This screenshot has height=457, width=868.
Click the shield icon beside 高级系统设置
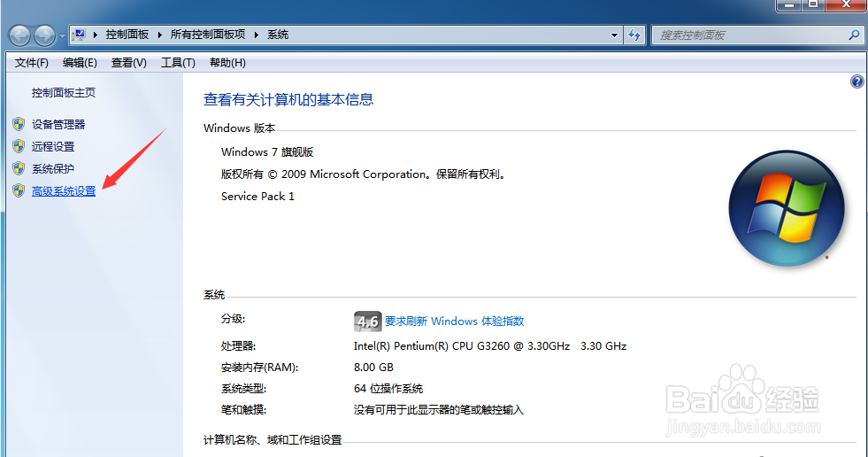[x=19, y=190]
